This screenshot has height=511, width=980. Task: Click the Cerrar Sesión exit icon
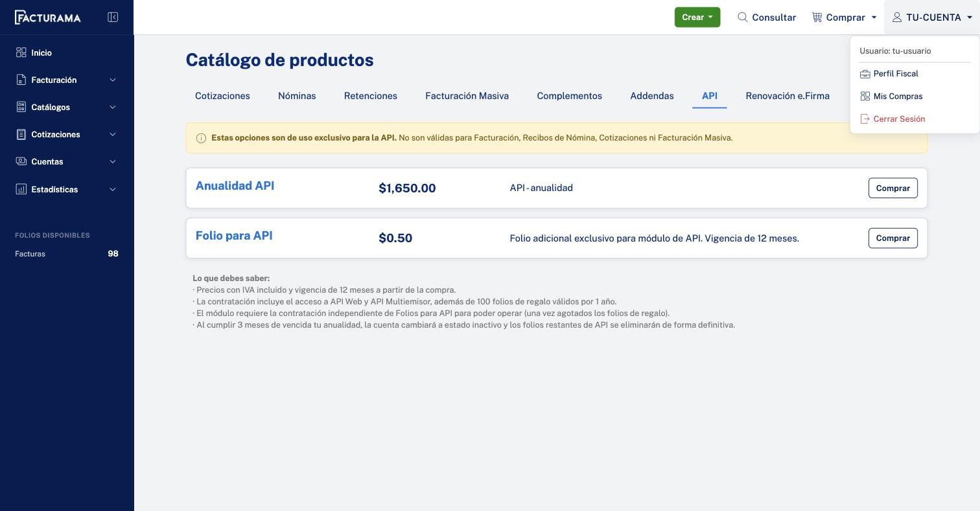pyautogui.click(x=865, y=119)
